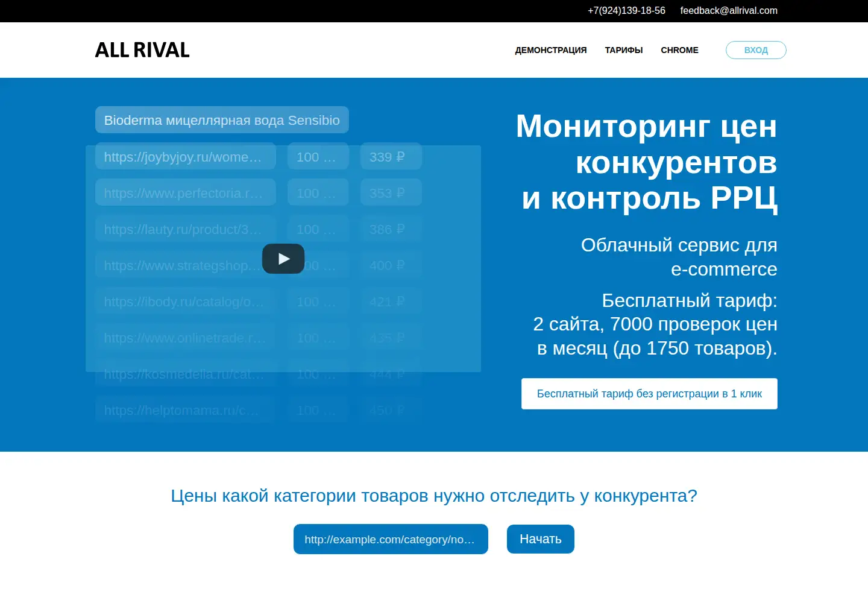Click the Цены какой категории товаров heading
This screenshot has width=868, height=603.
point(434,496)
